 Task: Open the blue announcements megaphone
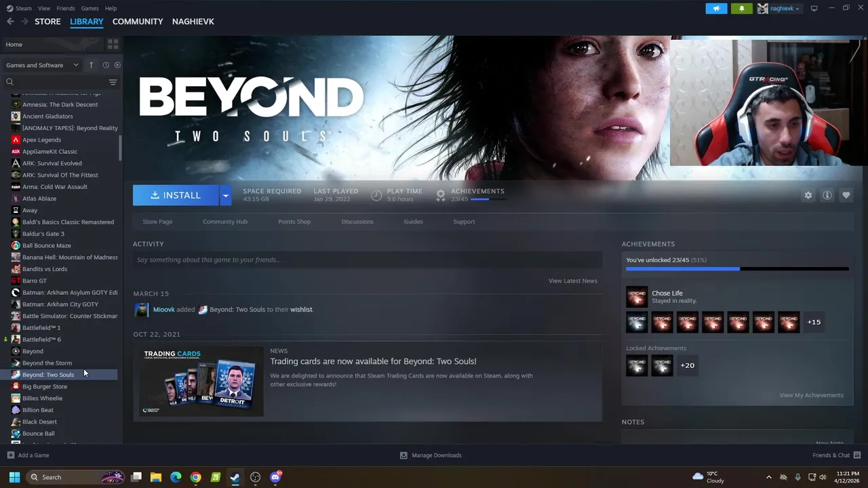pos(716,8)
